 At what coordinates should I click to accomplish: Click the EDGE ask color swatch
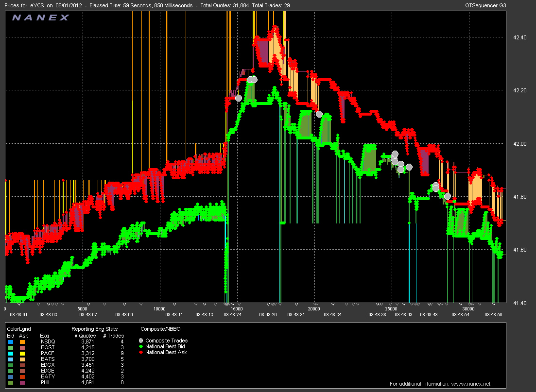(22, 371)
